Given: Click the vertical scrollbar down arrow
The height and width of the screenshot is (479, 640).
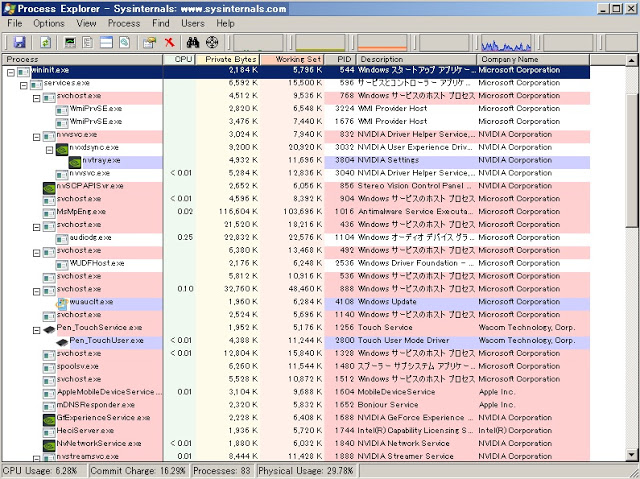Looking at the screenshot, I should coord(631,455).
